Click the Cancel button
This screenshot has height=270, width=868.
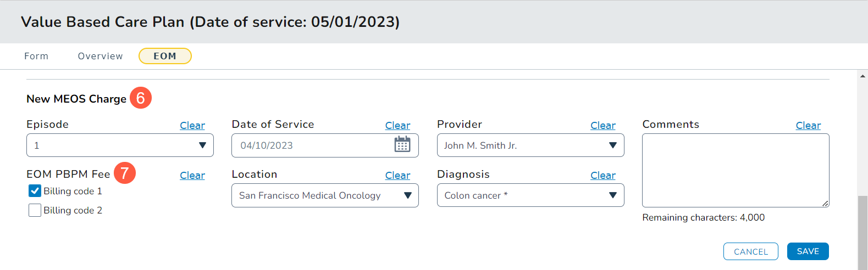click(750, 251)
